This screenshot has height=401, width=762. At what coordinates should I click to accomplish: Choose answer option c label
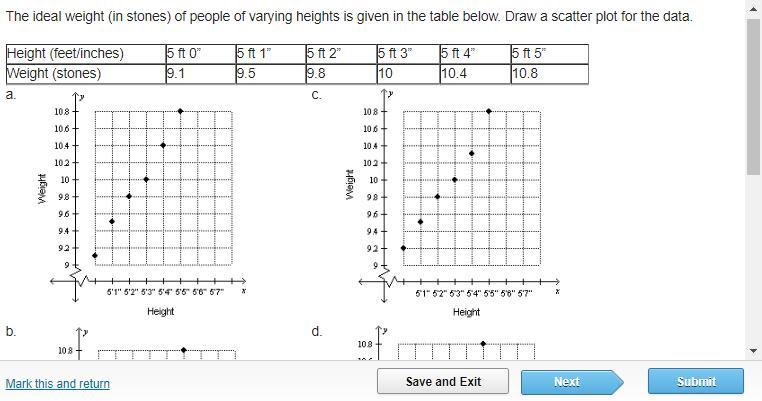coord(316,95)
